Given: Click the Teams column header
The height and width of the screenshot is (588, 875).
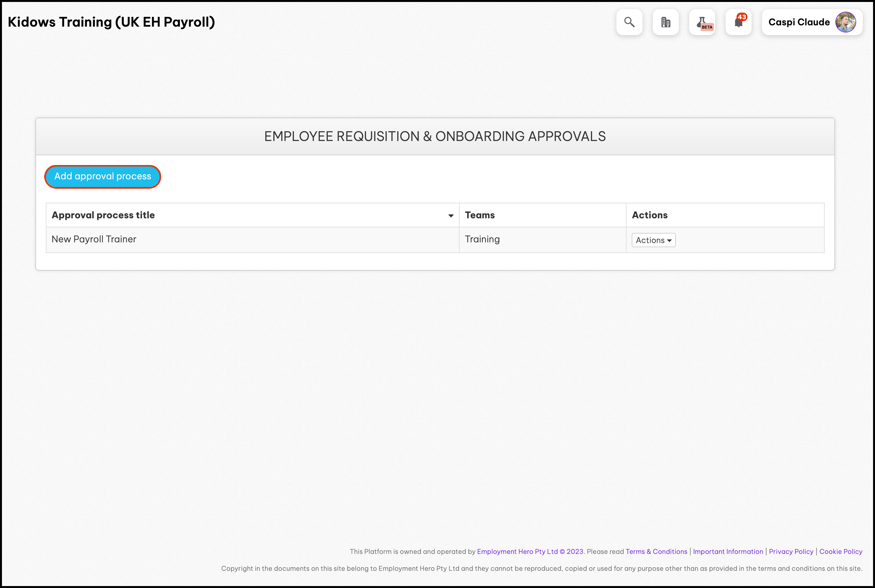Looking at the screenshot, I should [542, 215].
